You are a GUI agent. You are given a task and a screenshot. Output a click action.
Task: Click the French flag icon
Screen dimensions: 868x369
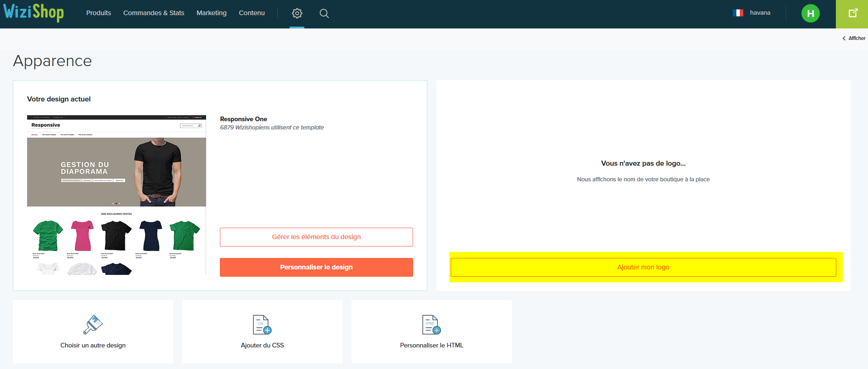(738, 13)
